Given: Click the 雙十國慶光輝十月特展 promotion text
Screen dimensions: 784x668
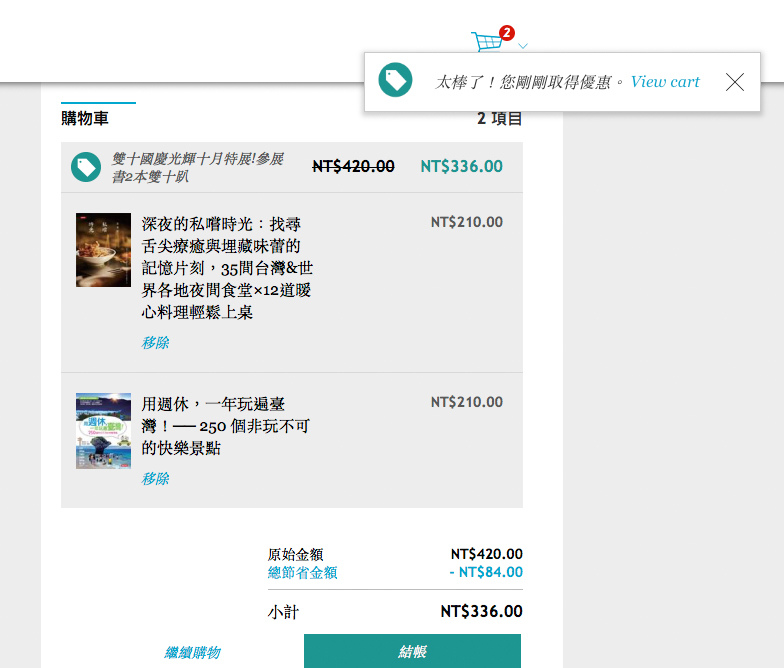Looking at the screenshot, I should click(x=198, y=168).
